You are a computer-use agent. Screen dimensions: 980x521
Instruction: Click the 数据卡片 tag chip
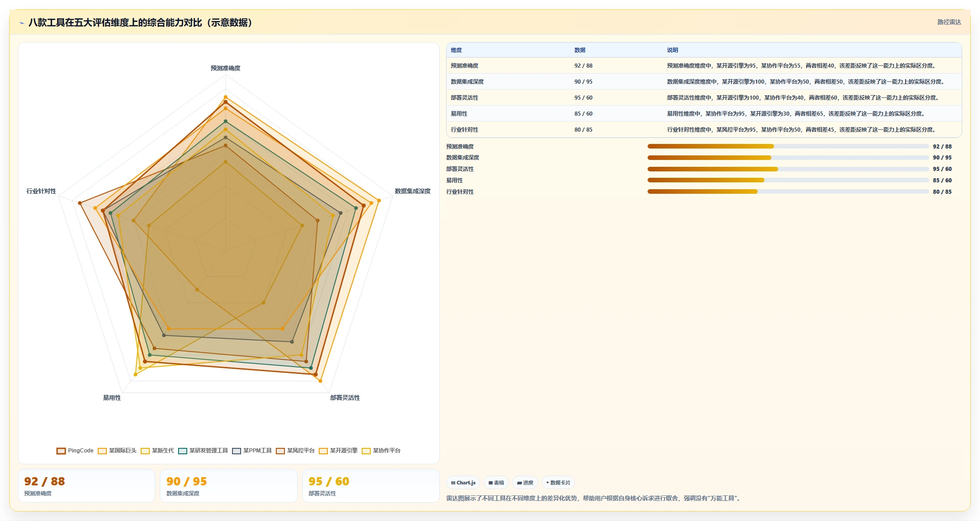[558, 483]
